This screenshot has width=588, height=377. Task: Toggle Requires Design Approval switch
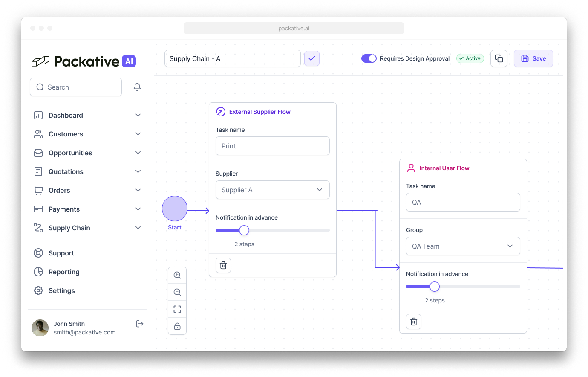(369, 58)
